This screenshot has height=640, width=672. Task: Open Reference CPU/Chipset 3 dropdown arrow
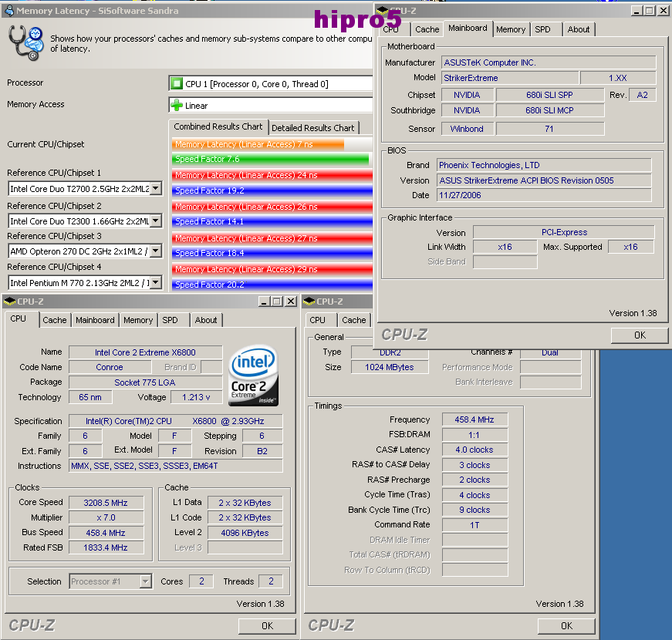click(156, 251)
